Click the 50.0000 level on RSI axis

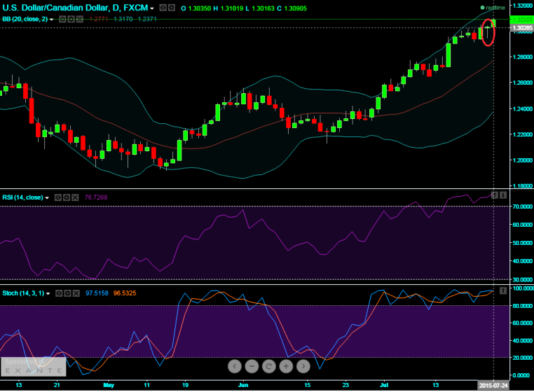[522, 243]
